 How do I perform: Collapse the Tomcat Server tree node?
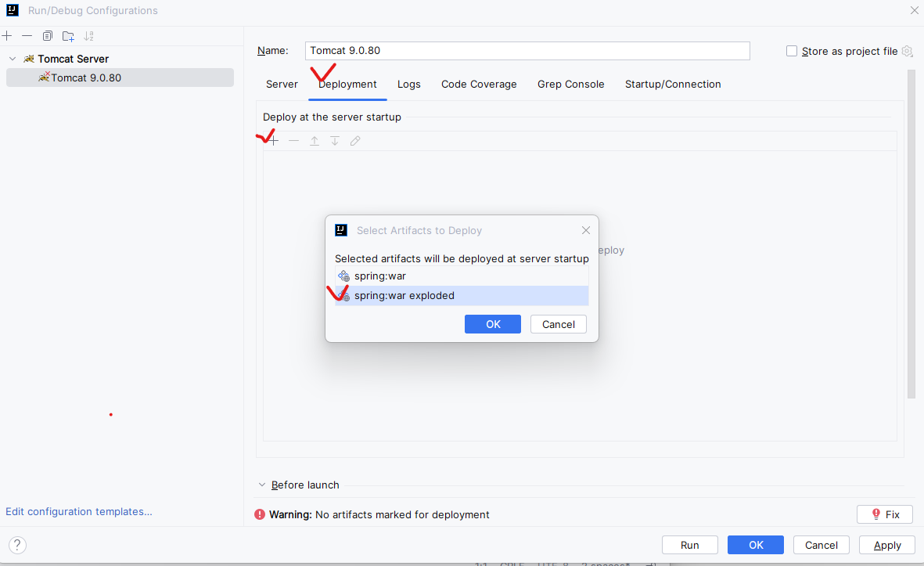13,59
